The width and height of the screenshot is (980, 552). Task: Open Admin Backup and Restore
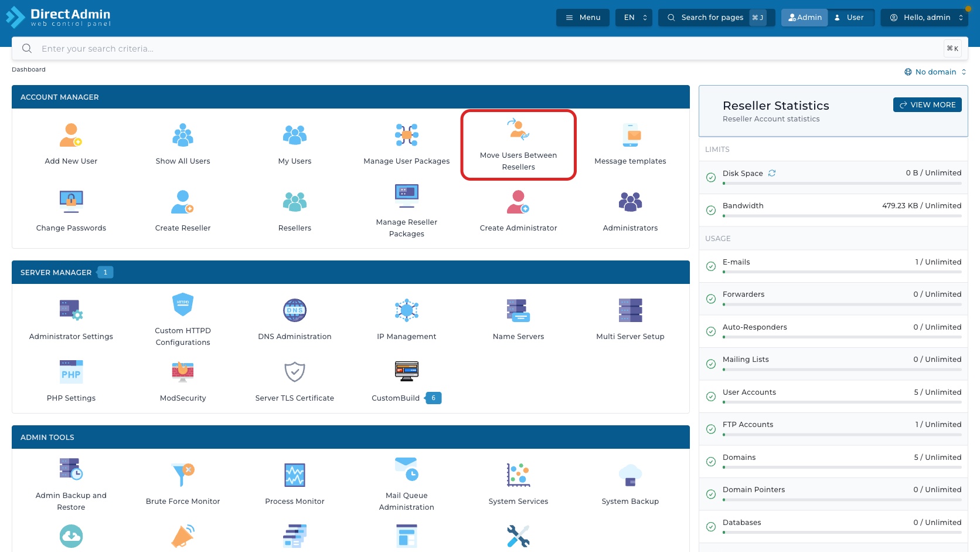[x=71, y=484]
